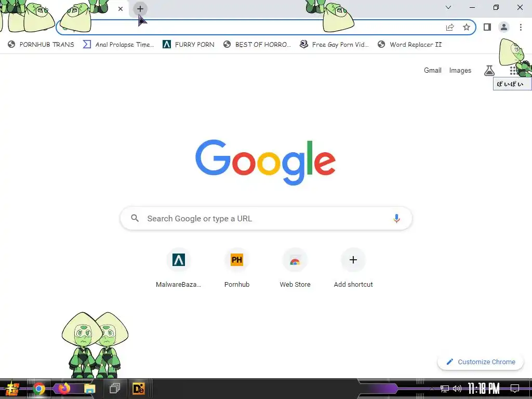Open the Pornhub shortcut tile

237,268
